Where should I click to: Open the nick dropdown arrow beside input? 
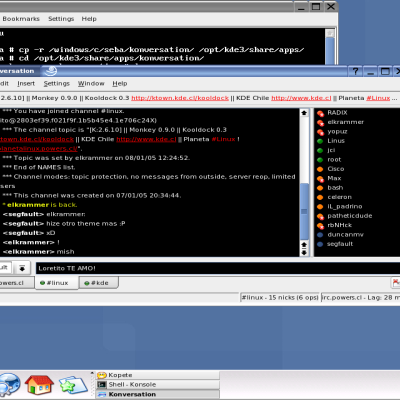coord(22,268)
